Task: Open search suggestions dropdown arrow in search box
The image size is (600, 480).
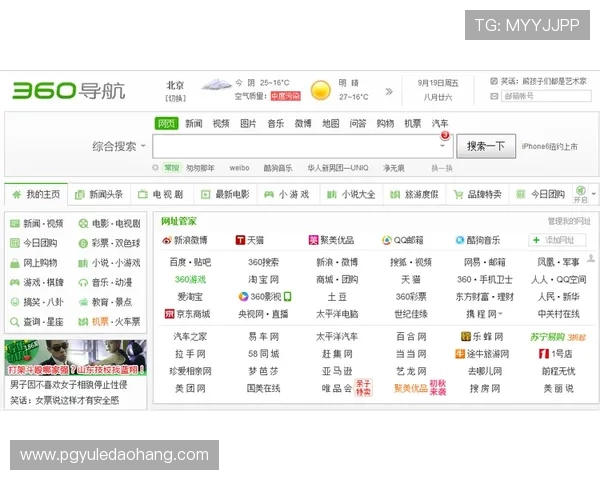Action: [x=442, y=146]
